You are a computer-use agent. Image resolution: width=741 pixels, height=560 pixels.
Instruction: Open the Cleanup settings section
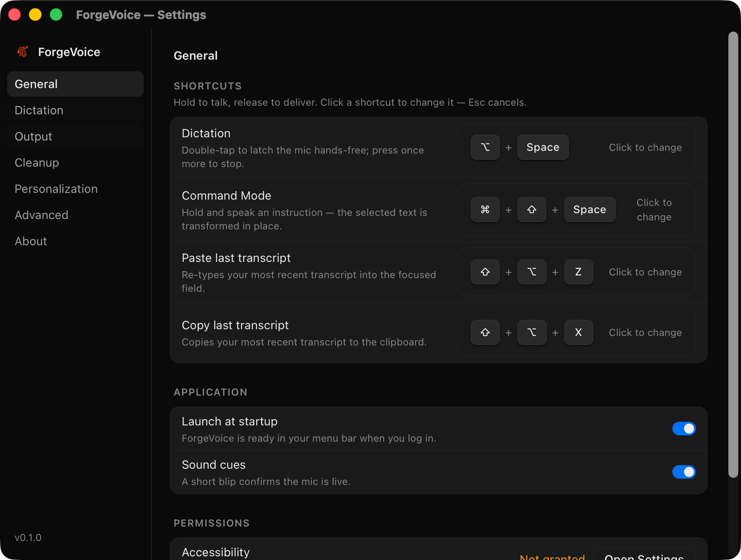(x=75, y=163)
